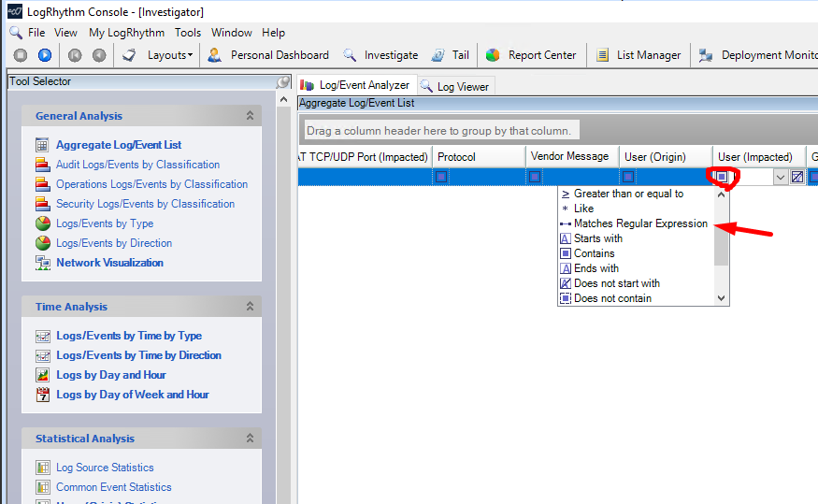Switch to the Log/Event Analyzer tab
The height and width of the screenshot is (504, 818).
pyautogui.click(x=357, y=85)
